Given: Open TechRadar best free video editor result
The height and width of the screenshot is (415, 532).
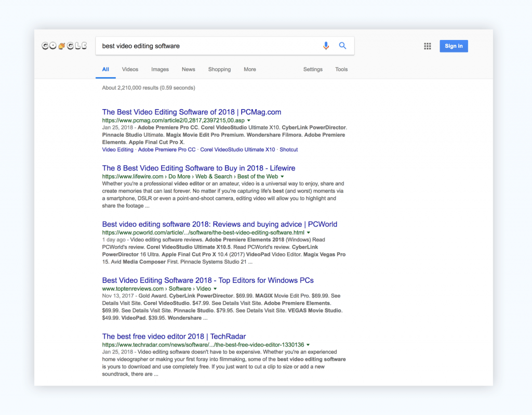Looking at the screenshot, I should (x=174, y=336).
